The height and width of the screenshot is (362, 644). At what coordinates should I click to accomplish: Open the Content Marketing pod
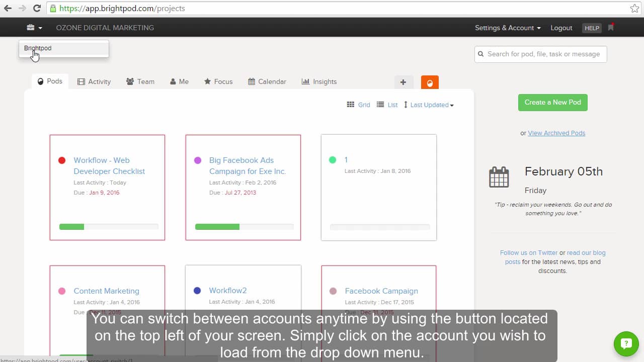106,291
